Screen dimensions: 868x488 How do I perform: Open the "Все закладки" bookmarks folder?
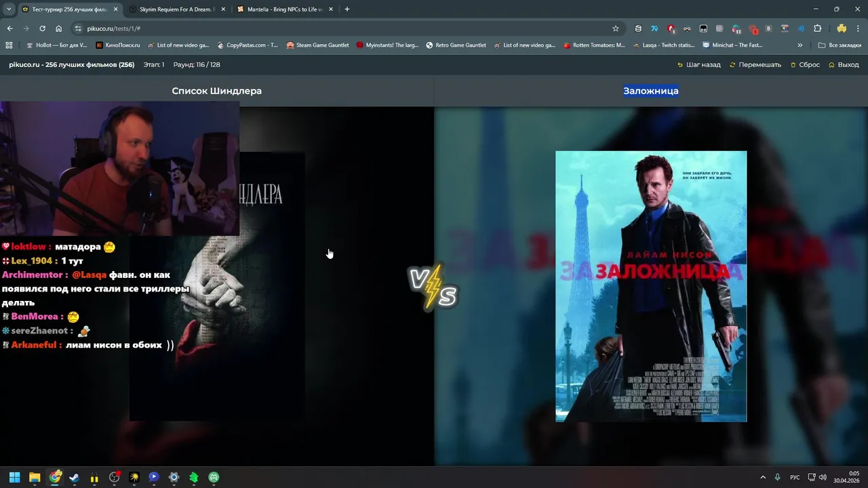[840, 45]
